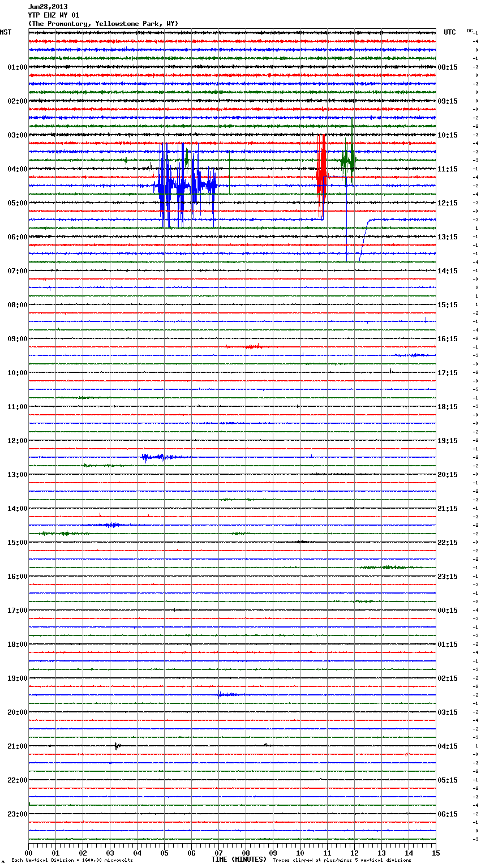Image resolution: width=481 pixels, height=868 pixels.
Task: Click minute tick 09 on bottom axis
Action: click(x=273, y=853)
